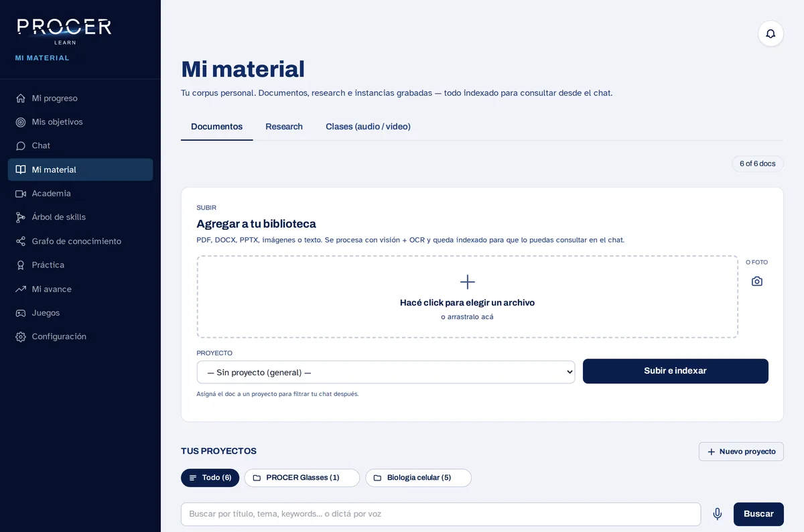Click the MI MATERIAL sidebar header text

[42, 58]
